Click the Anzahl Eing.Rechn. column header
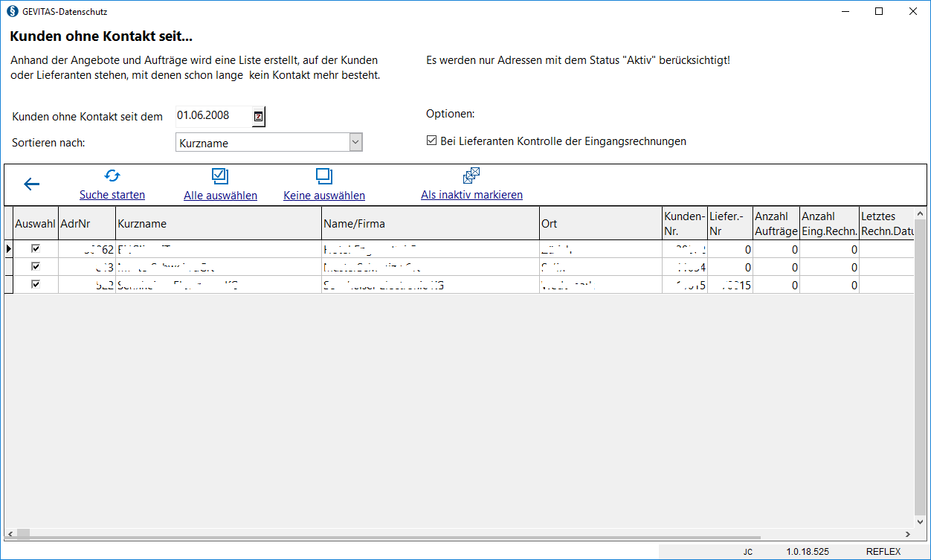Image resolution: width=931 pixels, height=560 pixels. (x=829, y=223)
